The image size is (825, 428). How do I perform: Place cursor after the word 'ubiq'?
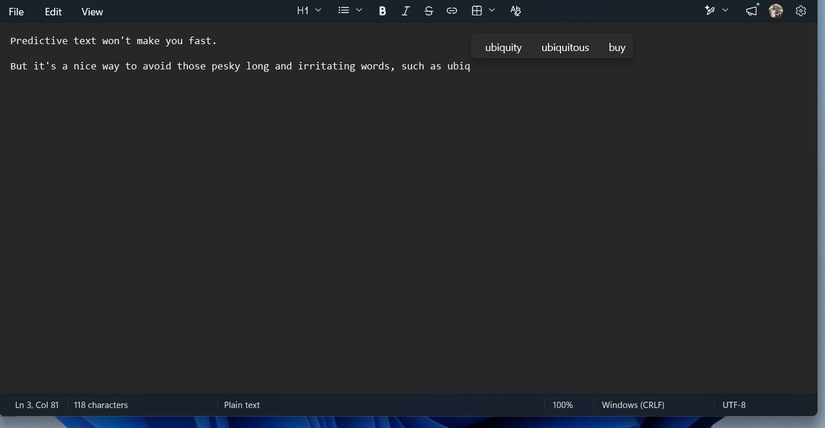tap(471, 66)
